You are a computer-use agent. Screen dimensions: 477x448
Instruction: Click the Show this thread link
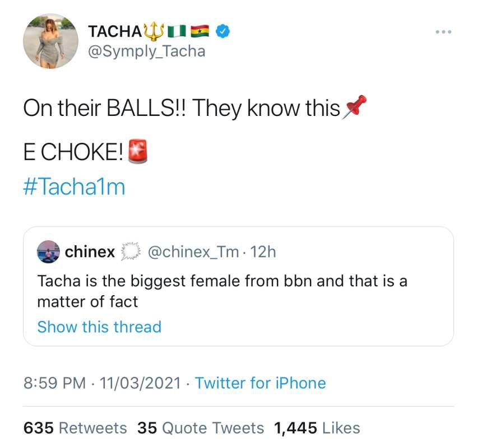[x=99, y=326]
